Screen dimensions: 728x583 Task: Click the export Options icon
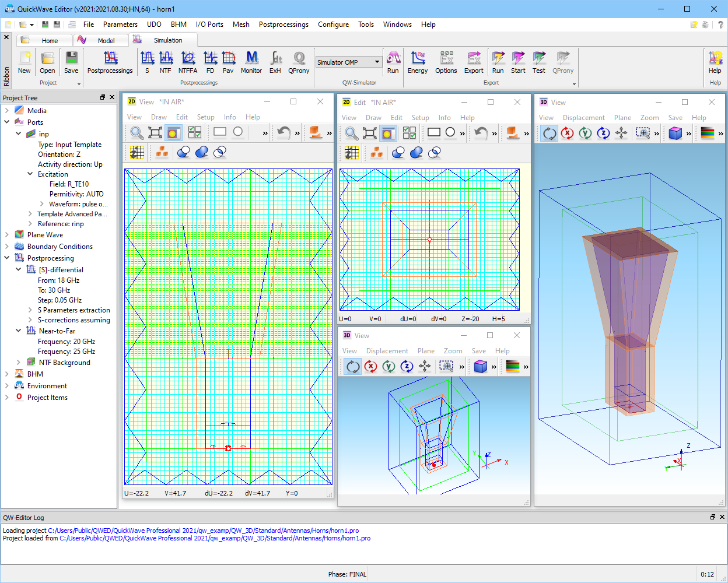point(446,62)
